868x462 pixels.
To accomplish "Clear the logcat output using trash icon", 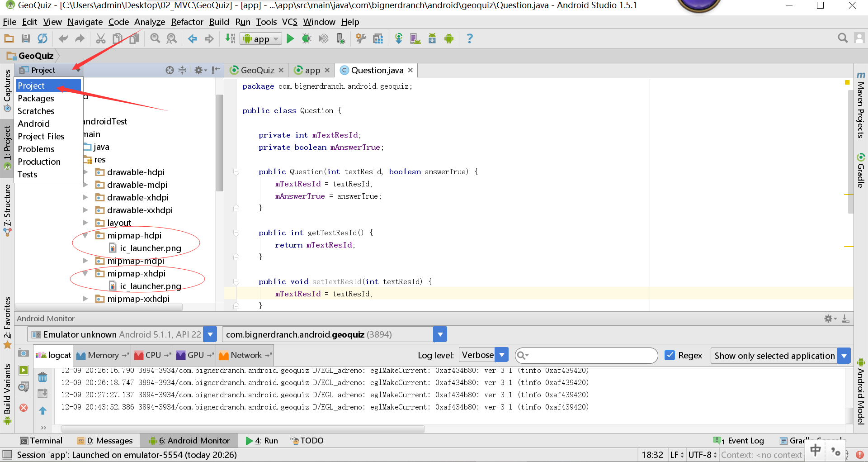I will pyautogui.click(x=43, y=377).
